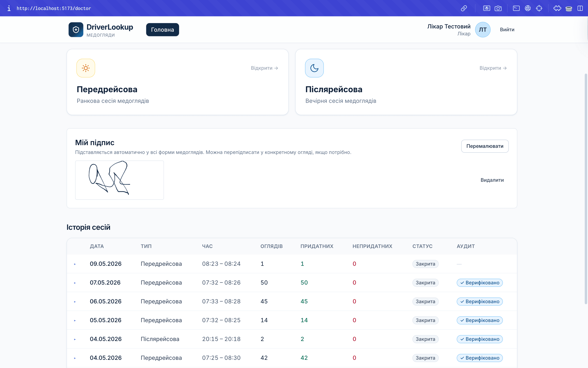The height and width of the screenshot is (368, 588).
Task: Click the time 07:32 – 08:26
Action: tap(221, 283)
